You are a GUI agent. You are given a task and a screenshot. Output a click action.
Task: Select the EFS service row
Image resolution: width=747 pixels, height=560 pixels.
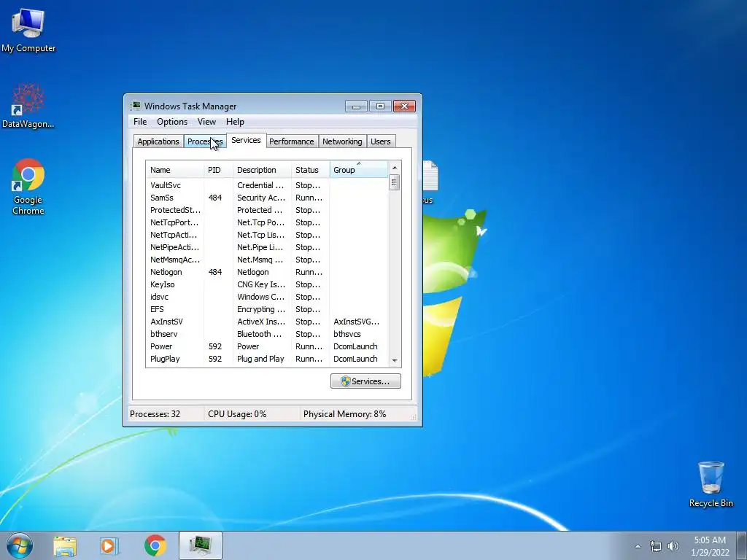coord(267,309)
